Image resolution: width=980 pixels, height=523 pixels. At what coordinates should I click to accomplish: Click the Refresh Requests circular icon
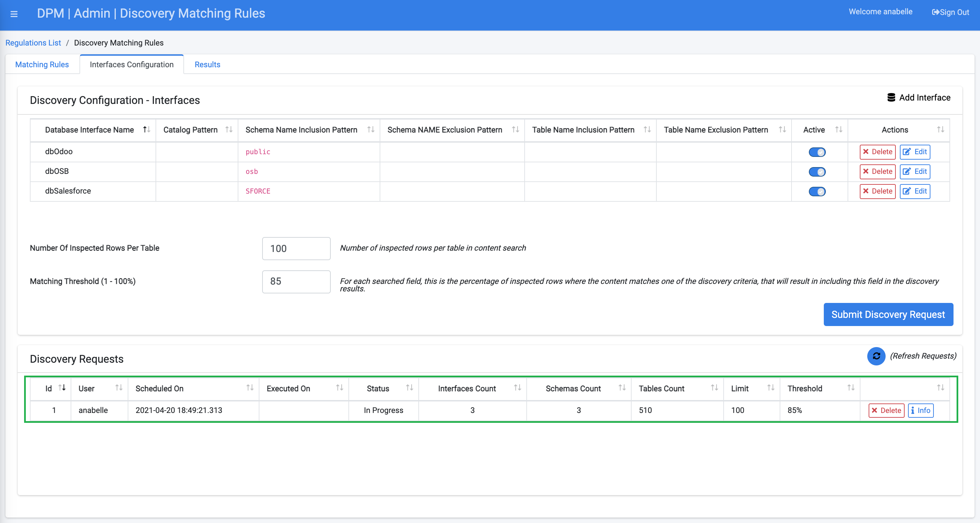coord(876,356)
